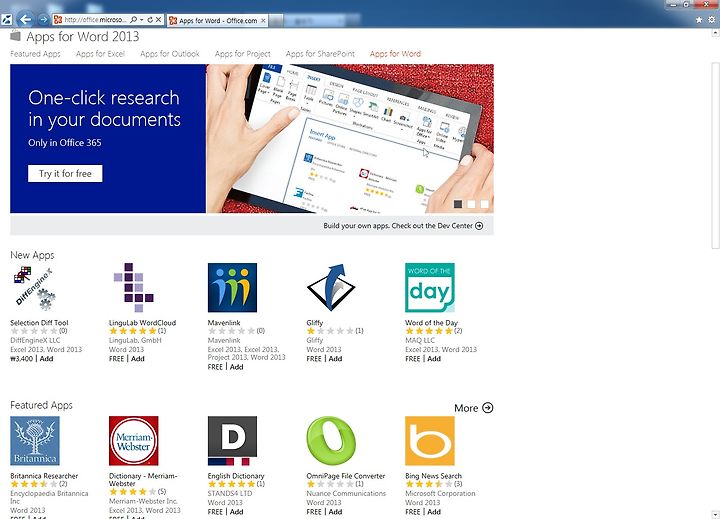Open the Gliffy title link

coord(315,323)
